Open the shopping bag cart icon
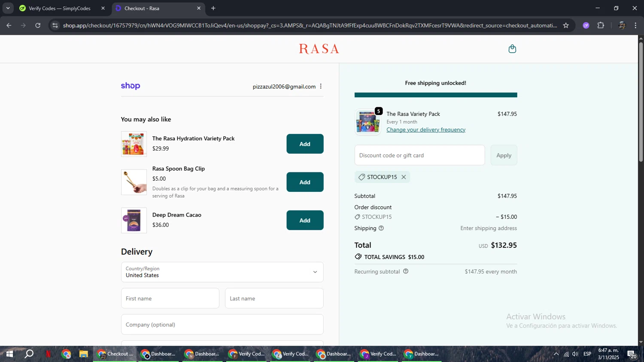This screenshot has width=644, height=362. tap(512, 49)
